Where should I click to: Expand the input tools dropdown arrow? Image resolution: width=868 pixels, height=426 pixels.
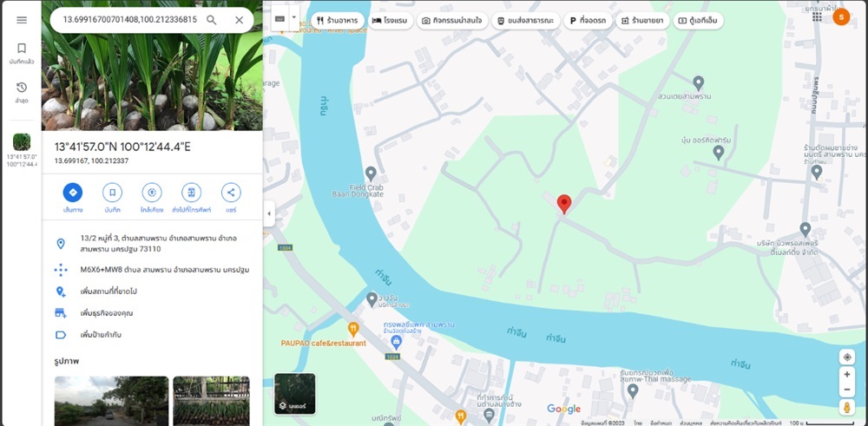[294, 19]
